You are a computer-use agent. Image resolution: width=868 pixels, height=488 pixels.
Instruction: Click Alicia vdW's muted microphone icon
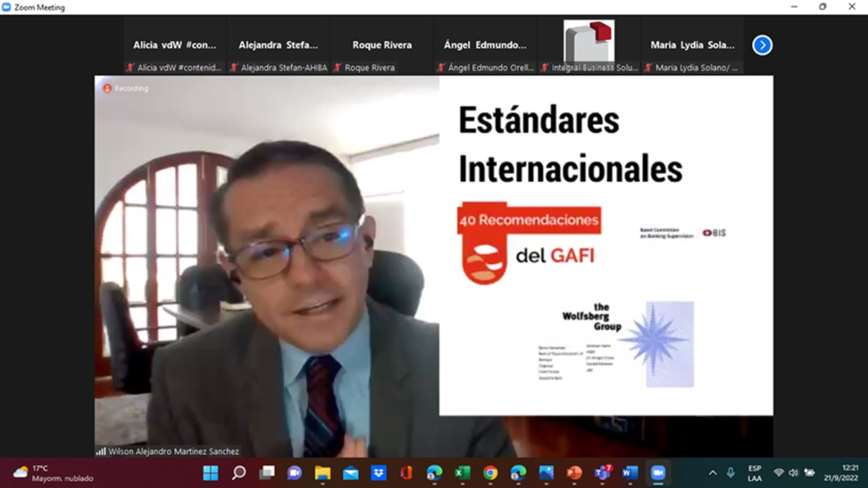[x=130, y=68]
